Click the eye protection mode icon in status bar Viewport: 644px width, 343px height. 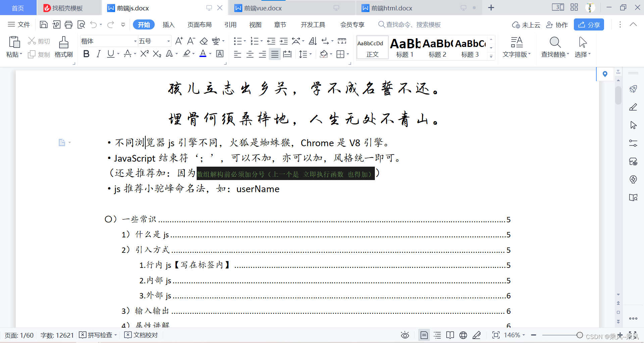(405, 335)
